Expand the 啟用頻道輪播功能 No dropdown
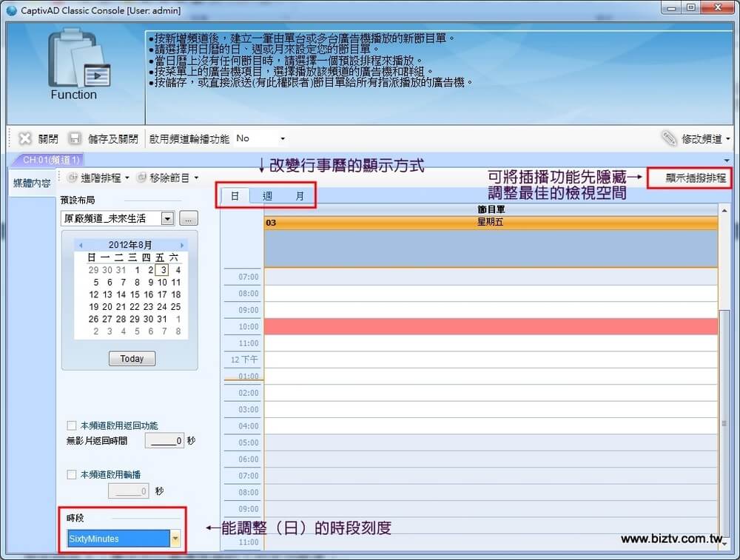This screenshot has width=740, height=560. (282, 138)
